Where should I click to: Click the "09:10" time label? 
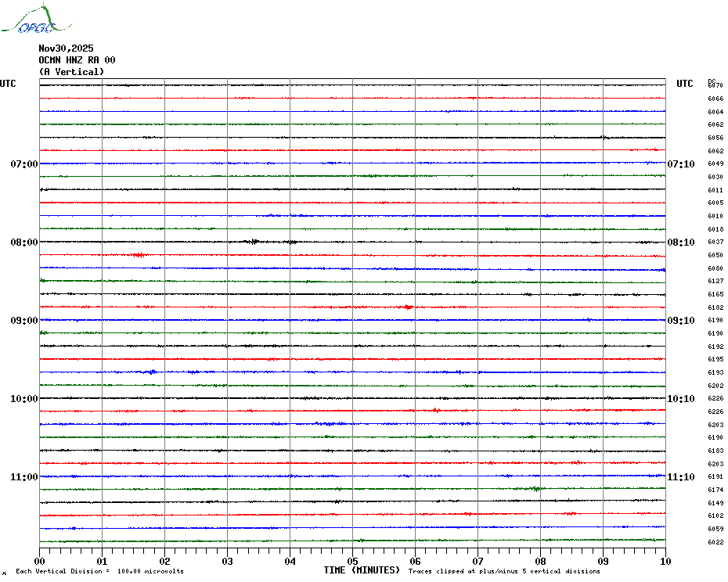pos(681,321)
